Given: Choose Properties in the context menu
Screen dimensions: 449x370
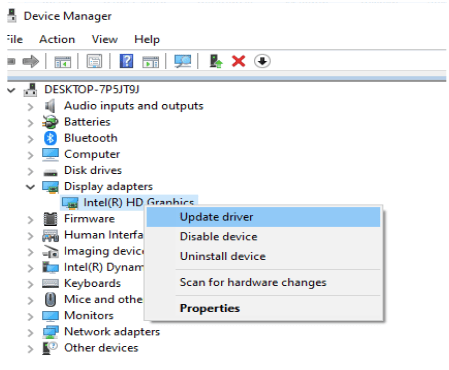Looking at the screenshot, I should tap(263, 308).
